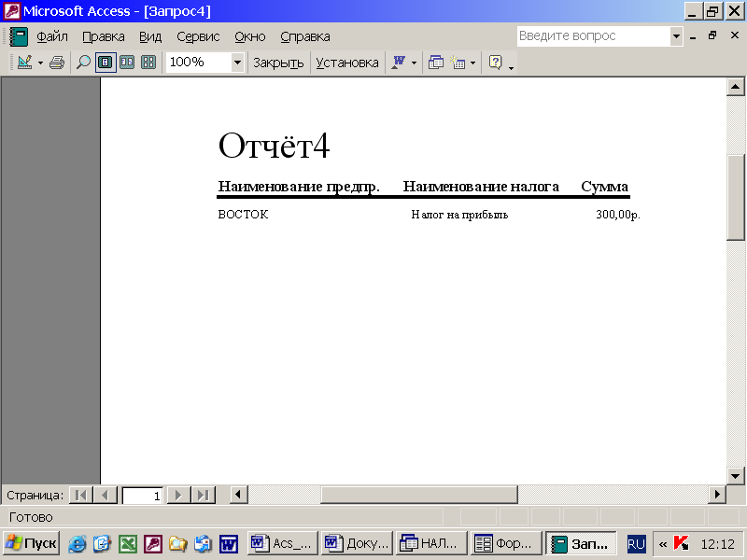
Task: Click the network icon in quick launch
Action: [x=203, y=543]
